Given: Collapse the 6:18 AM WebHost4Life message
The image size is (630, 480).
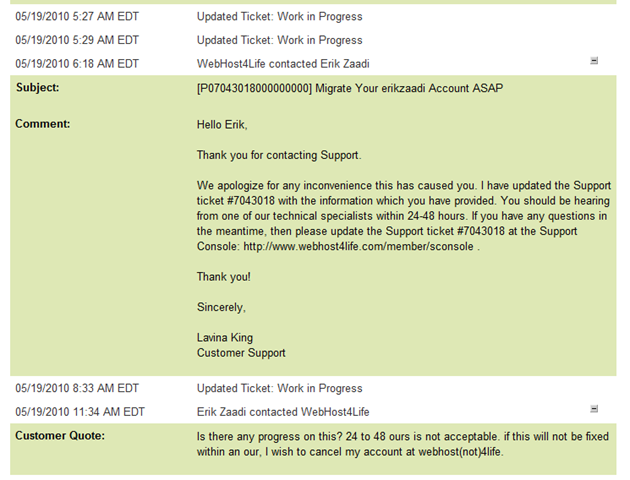Looking at the screenshot, I should (594, 61).
